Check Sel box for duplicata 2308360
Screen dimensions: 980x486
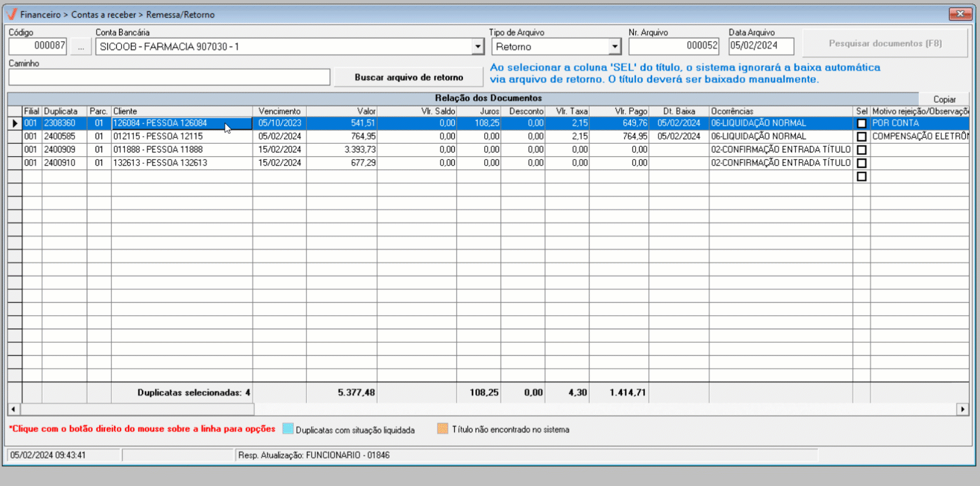coord(861,123)
